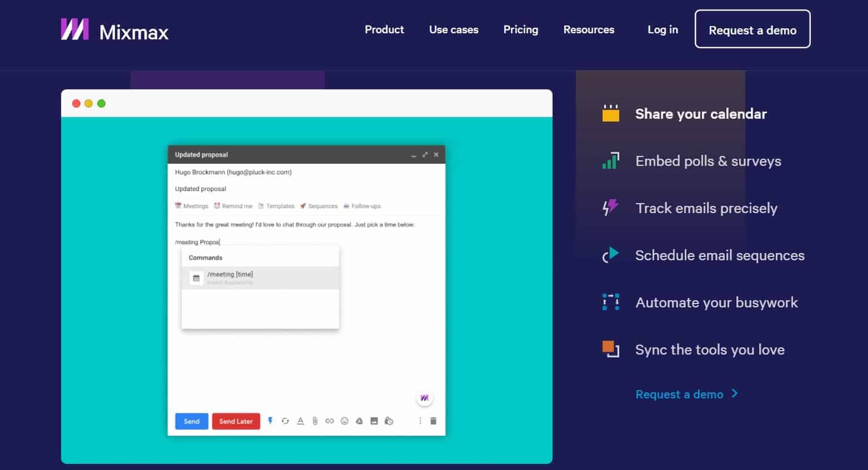Click the insert photo icon
868x470 pixels.
[x=374, y=421]
